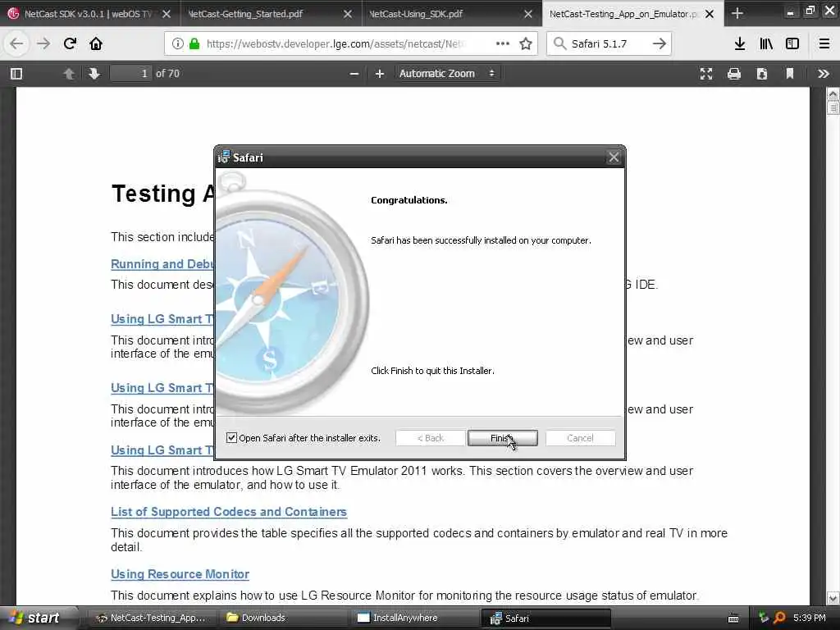The width and height of the screenshot is (840, 630).
Task: Switch PDF to presentation mode
Action: pyautogui.click(x=706, y=73)
